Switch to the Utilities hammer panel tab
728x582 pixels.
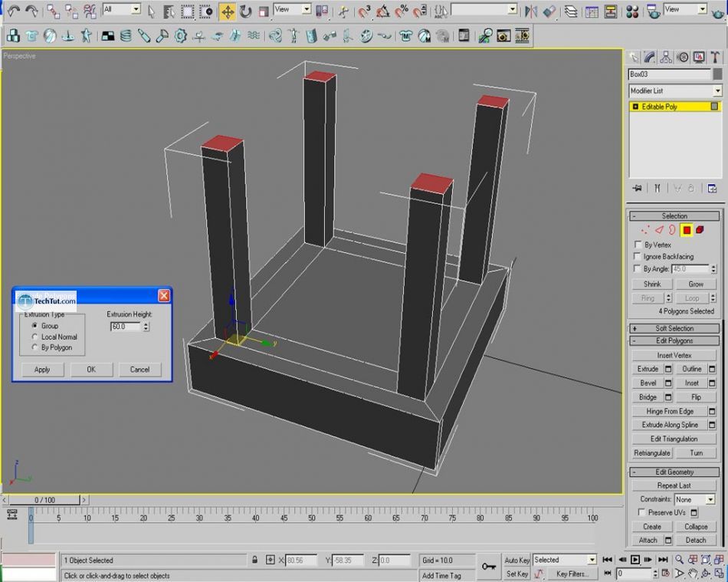tap(715, 58)
